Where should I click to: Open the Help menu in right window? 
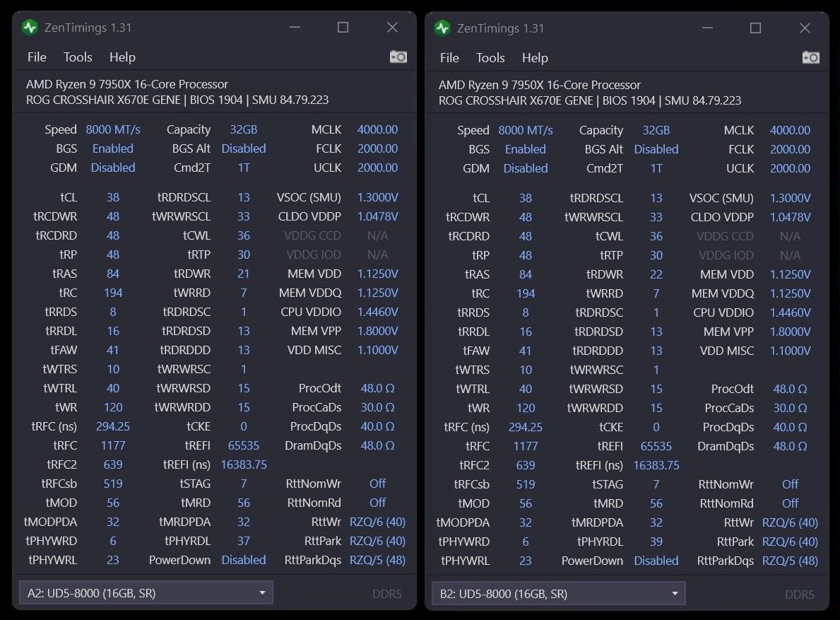tap(535, 58)
